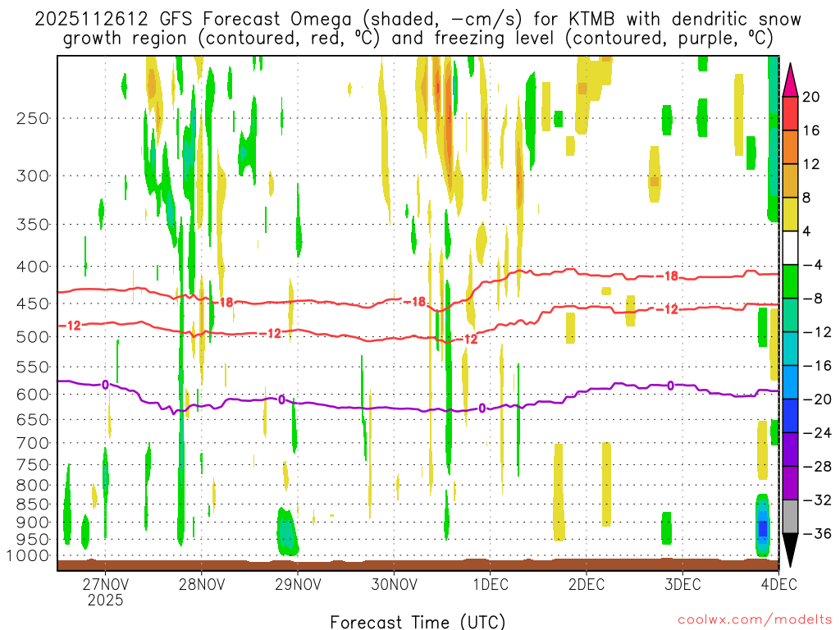Click the 850 pressure level label

coord(33,504)
